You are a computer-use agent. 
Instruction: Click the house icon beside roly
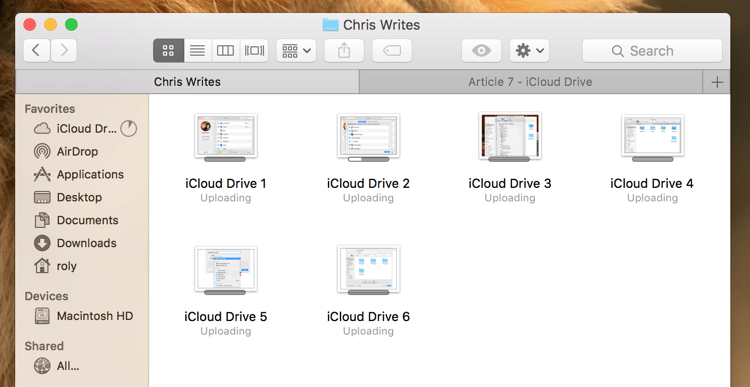[x=42, y=265]
